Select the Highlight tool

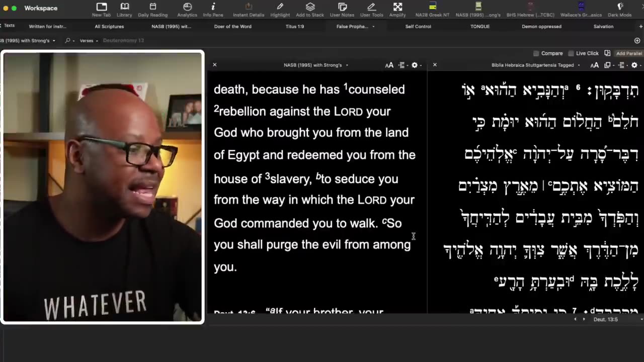[x=280, y=9]
